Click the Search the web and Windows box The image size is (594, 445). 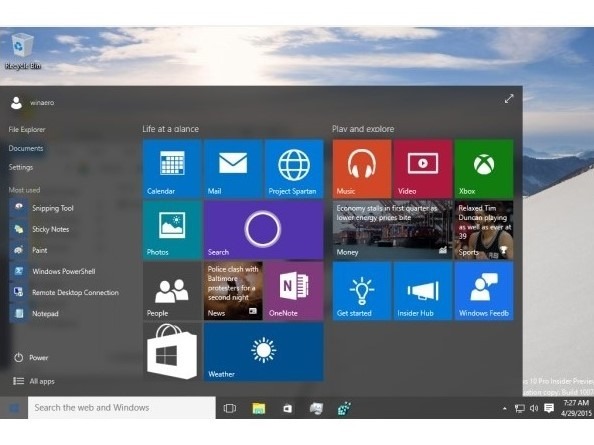tap(122, 408)
